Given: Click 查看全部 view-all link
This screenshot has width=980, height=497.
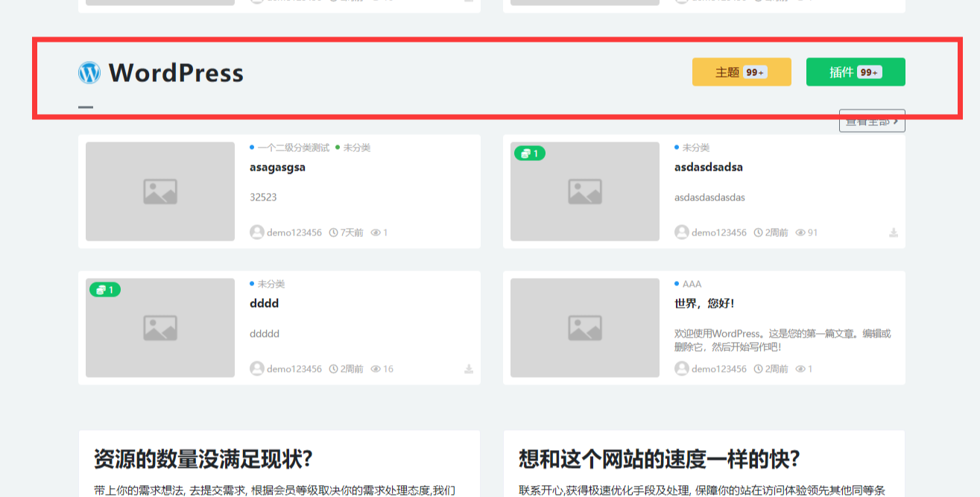Looking at the screenshot, I should (871, 121).
